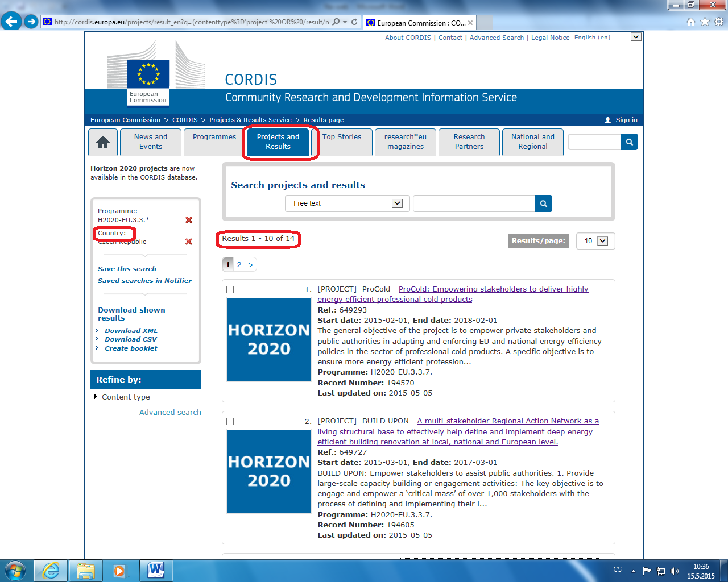Click Saved searches in Notifier link
This screenshot has width=728, height=582.
tap(144, 281)
